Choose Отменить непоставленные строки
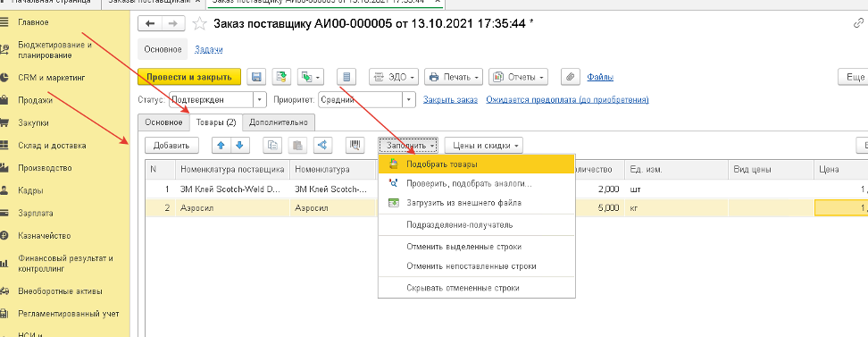Viewport: 868px width, 337px height. tap(477, 266)
